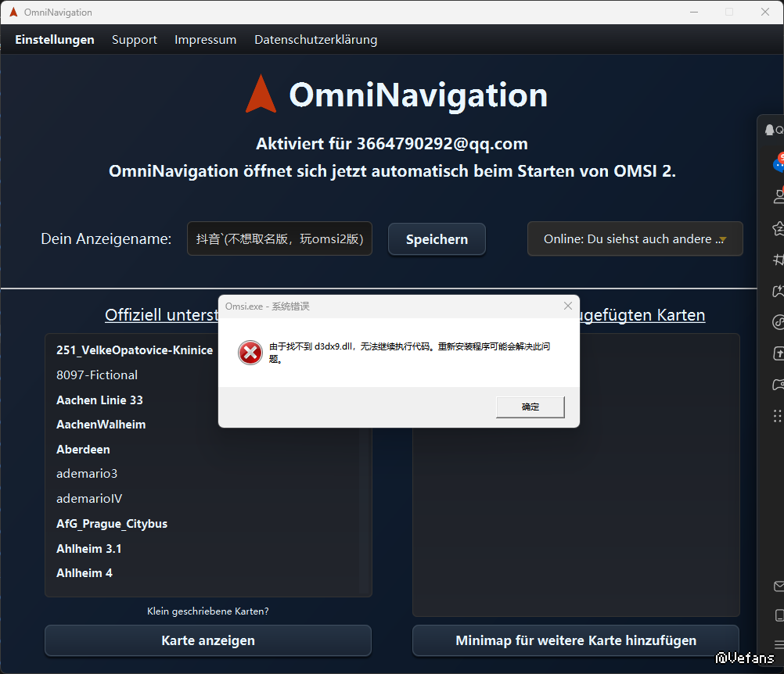Open the QQ mail envelope icon
The width and height of the screenshot is (784, 674).
[x=779, y=586]
